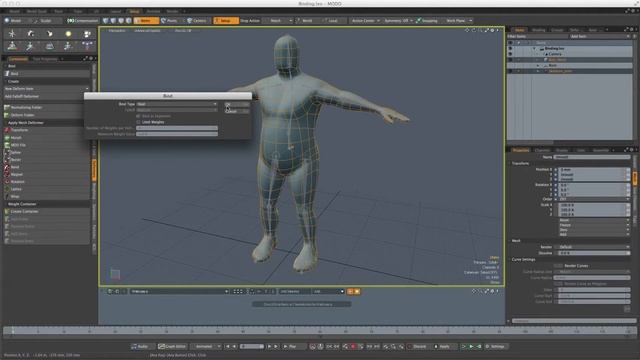Expand the Root item in Items list
This screenshot has height=360, width=640.
coord(538,65)
